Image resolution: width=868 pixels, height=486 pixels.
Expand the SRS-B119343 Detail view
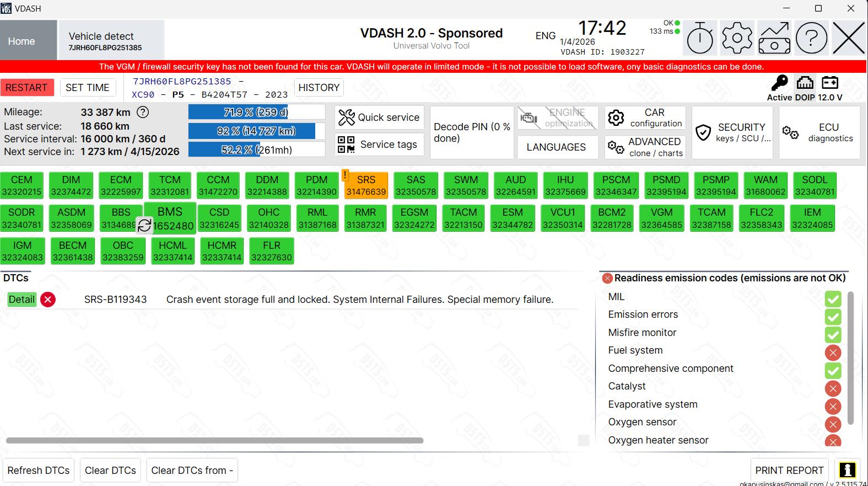coord(21,300)
